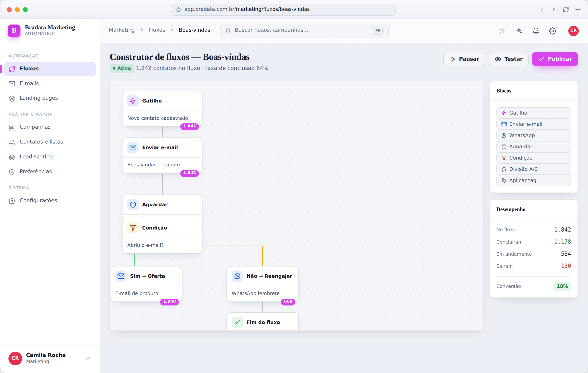The height and width of the screenshot is (373, 588).
Task: Go back with the browser back arrow
Action: (542, 9)
